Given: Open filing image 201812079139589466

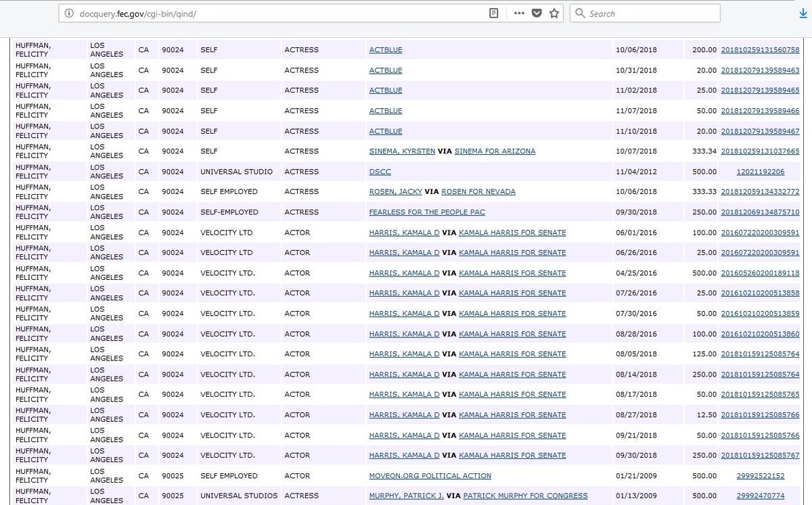Looking at the screenshot, I should [760, 111].
